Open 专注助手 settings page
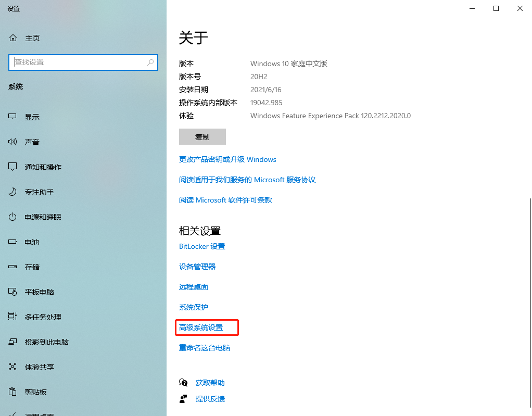Image resolution: width=532 pixels, height=416 pixels. point(40,192)
